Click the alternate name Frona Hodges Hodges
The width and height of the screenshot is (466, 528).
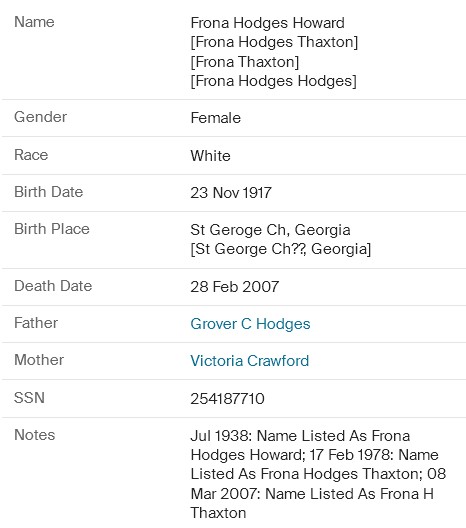273,81
